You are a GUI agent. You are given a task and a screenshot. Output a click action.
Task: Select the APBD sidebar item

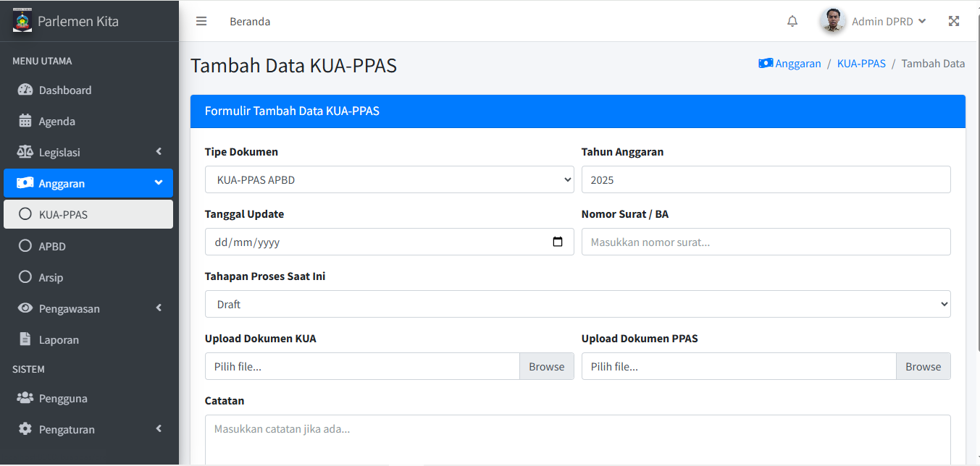(x=52, y=246)
